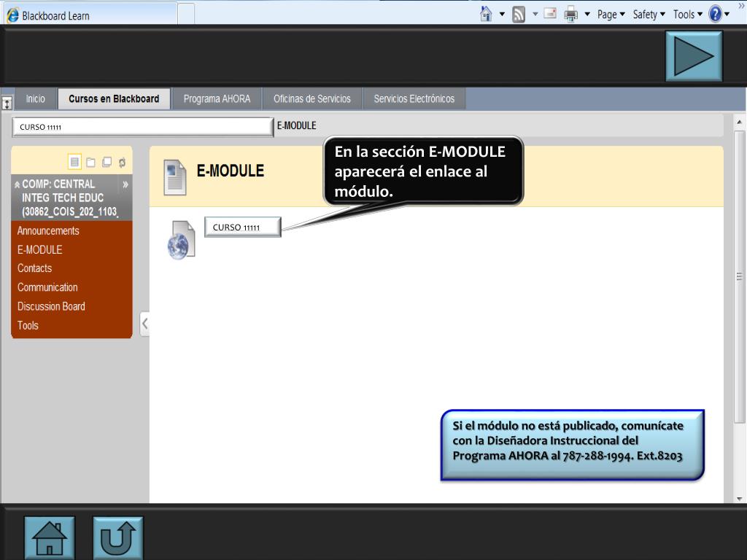Expand the Print dropdown arrow
747x560 pixels.
click(x=587, y=15)
